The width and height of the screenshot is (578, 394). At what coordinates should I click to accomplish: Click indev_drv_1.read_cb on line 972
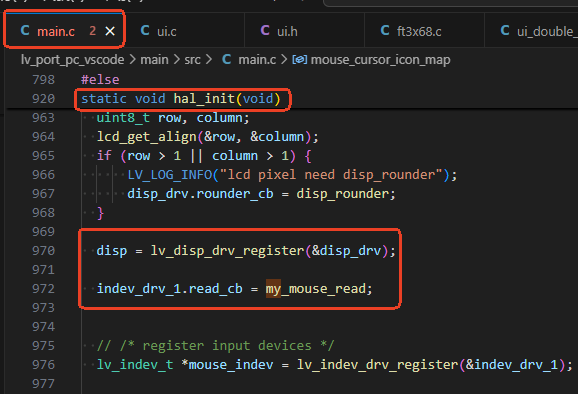(x=170, y=289)
